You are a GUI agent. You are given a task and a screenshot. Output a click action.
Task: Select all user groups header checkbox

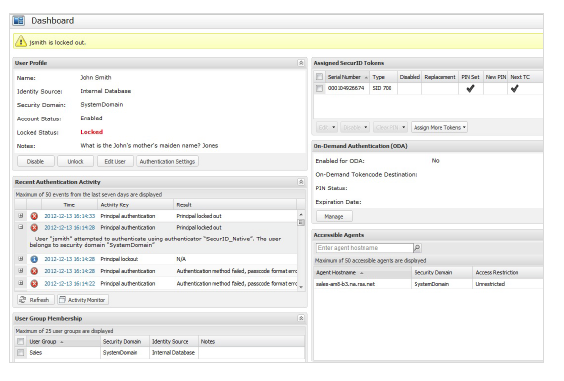(21, 341)
